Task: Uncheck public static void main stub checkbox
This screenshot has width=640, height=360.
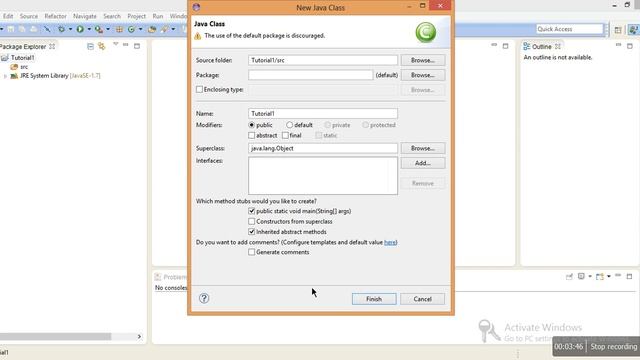Action: (251, 211)
